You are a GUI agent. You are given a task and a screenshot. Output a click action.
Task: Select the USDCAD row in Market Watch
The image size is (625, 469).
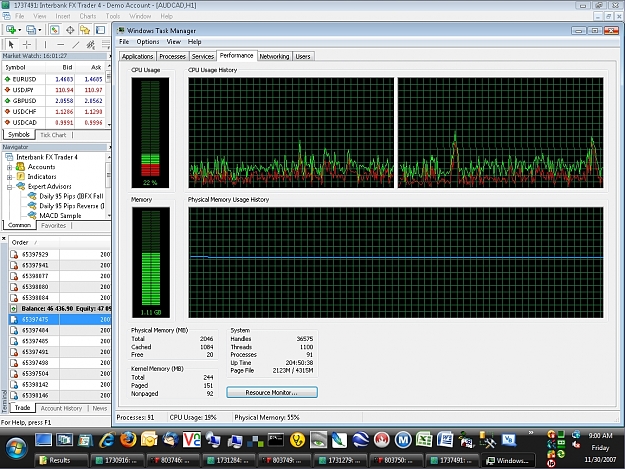[x=55, y=122]
